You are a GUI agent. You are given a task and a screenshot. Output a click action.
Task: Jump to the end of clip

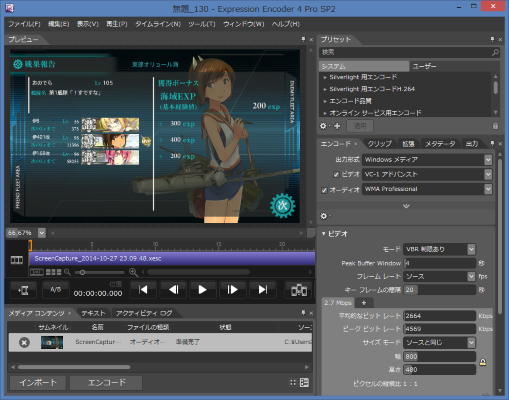point(263,290)
